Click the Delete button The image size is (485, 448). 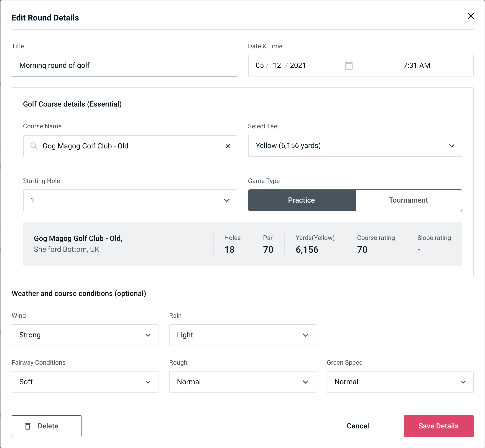tap(46, 426)
